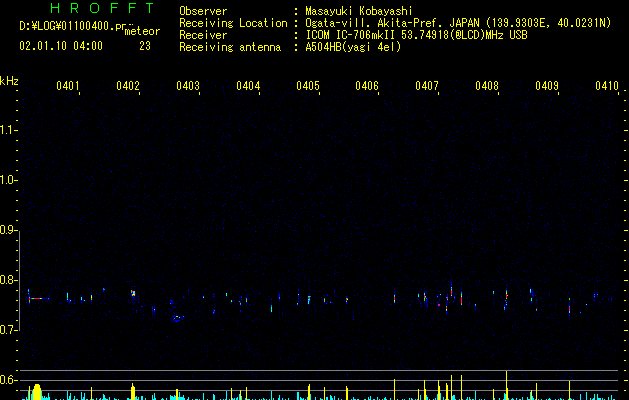Click the bright echo cluster below 0402
This screenshot has width=629, height=400.
pyautogui.click(x=133, y=293)
